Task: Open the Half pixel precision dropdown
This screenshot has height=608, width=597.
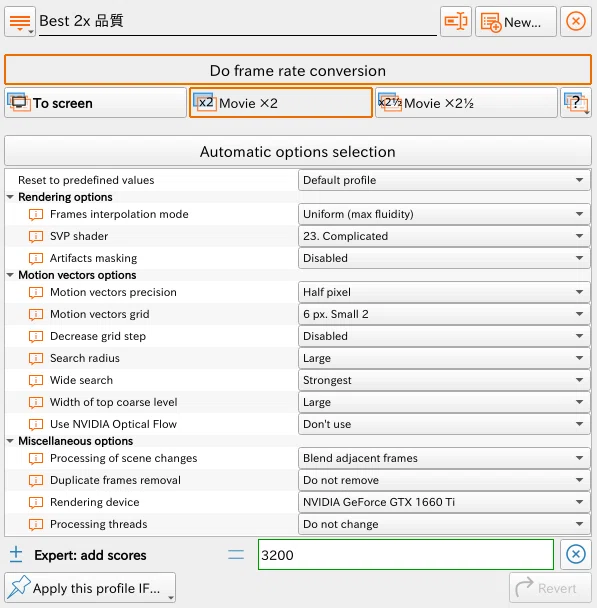Action: click(444, 292)
